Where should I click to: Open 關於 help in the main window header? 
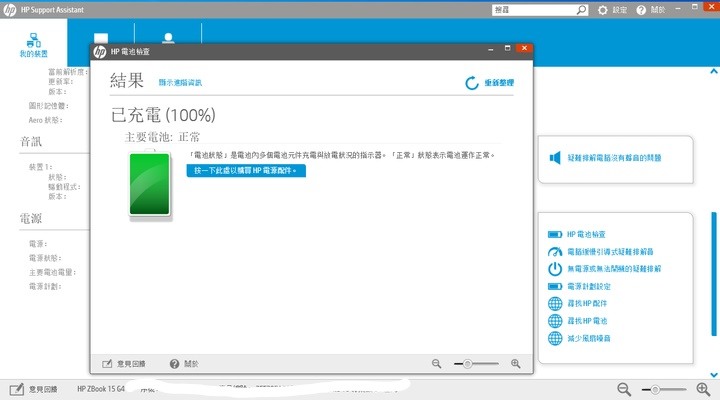pyautogui.click(x=651, y=10)
